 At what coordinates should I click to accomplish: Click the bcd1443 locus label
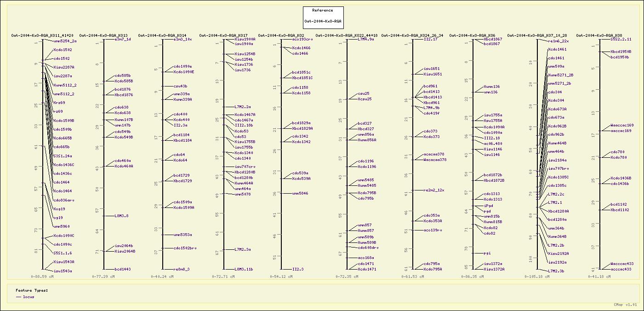point(123,269)
